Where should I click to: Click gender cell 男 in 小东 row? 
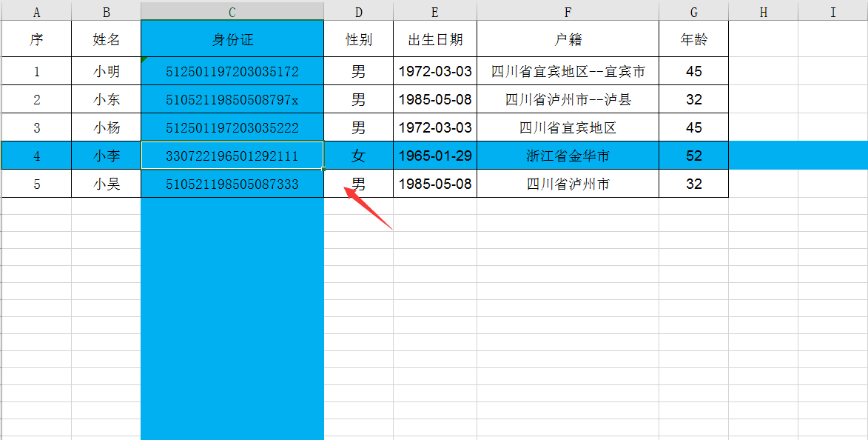tap(359, 99)
